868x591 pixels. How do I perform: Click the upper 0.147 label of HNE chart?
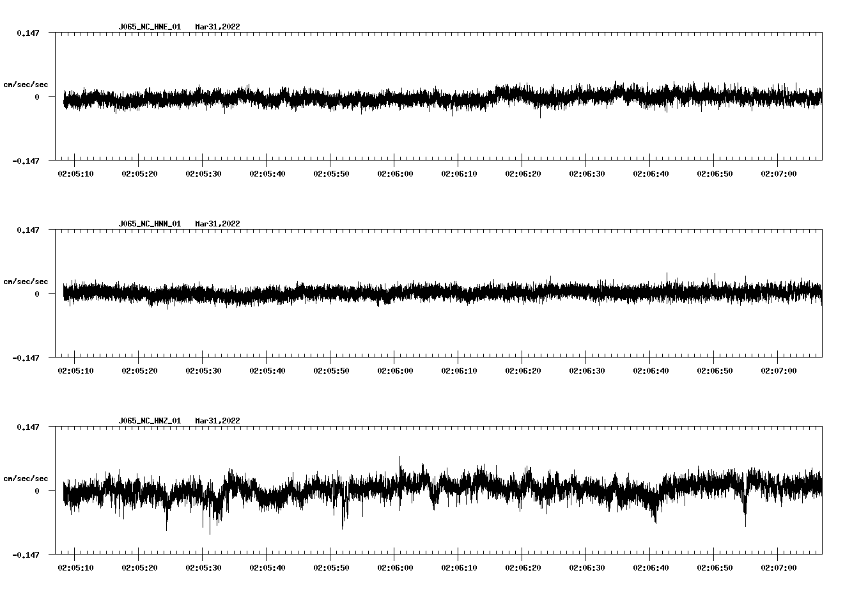pos(28,33)
